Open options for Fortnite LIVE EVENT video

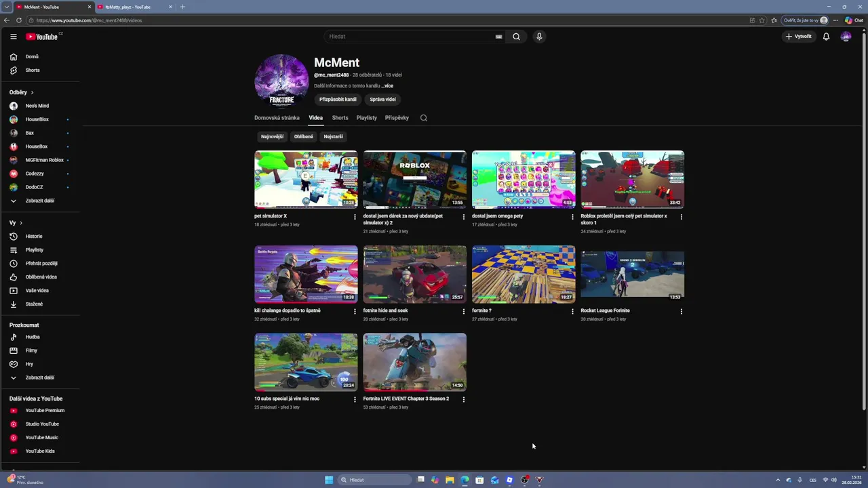pyautogui.click(x=464, y=400)
